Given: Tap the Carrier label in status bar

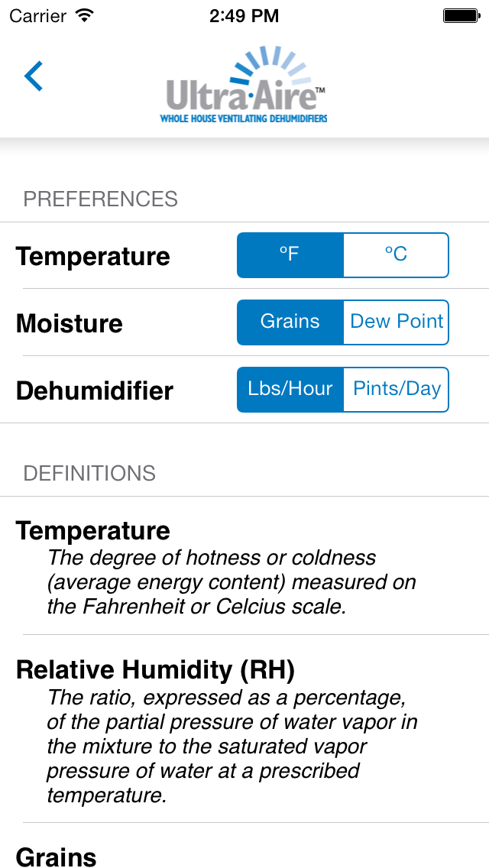Looking at the screenshot, I should [x=38, y=16].
